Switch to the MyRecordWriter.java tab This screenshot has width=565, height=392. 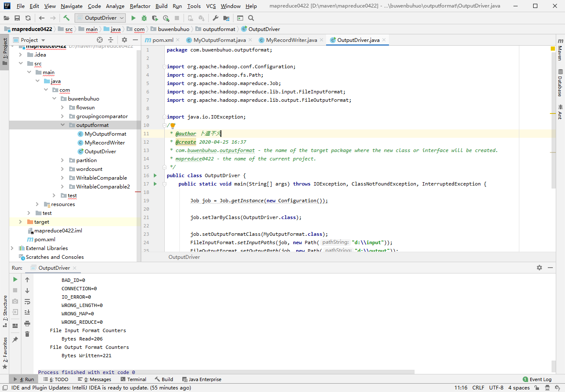(291, 40)
